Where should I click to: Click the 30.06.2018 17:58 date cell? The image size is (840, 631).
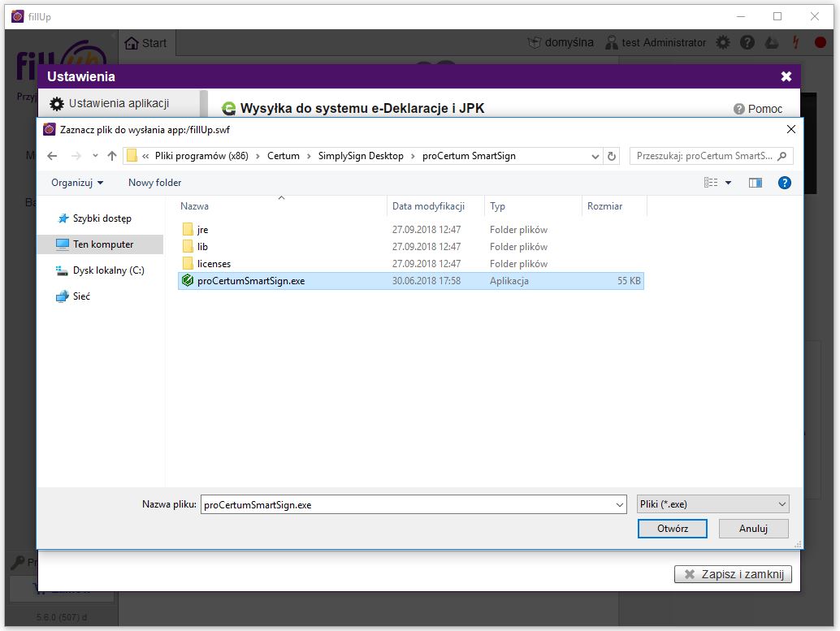pos(426,281)
